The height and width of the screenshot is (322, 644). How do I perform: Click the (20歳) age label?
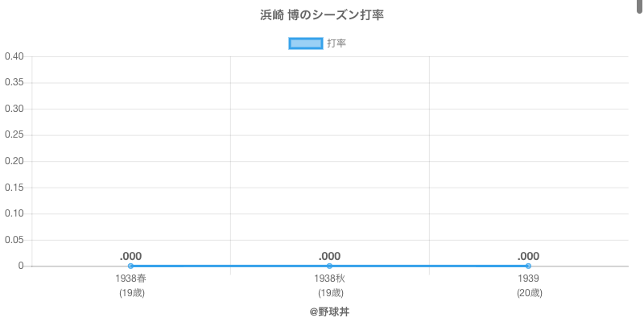[528, 293]
